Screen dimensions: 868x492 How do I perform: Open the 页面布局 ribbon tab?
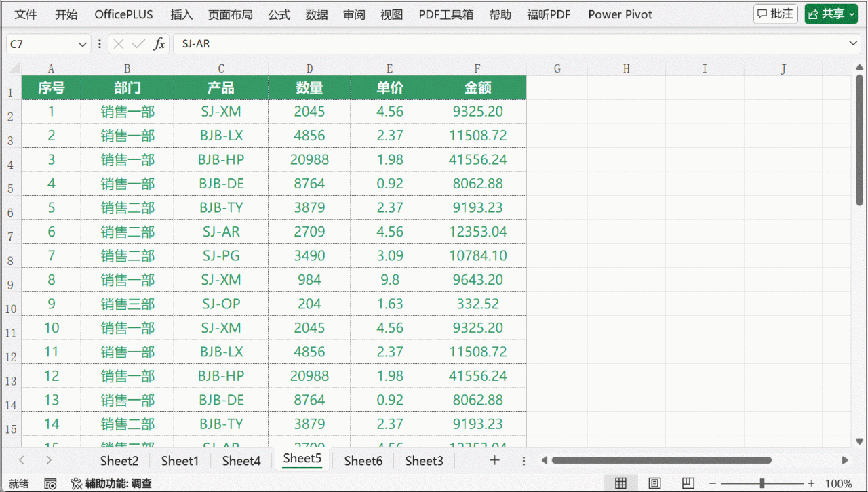click(230, 14)
